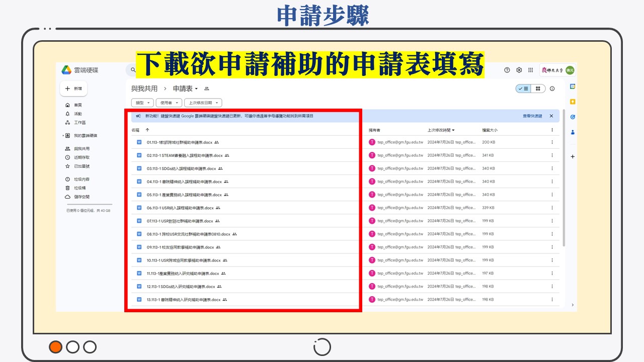Open the 上次修改日期 filter dropdown
Image resolution: width=644 pixels, height=362 pixels.
click(x=203, y=103)
